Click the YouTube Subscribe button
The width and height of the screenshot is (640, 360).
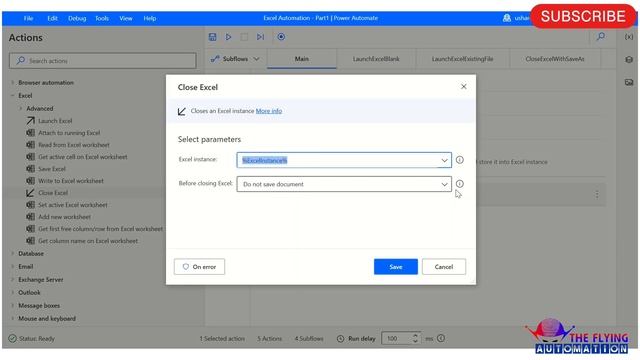pos(583,16)
